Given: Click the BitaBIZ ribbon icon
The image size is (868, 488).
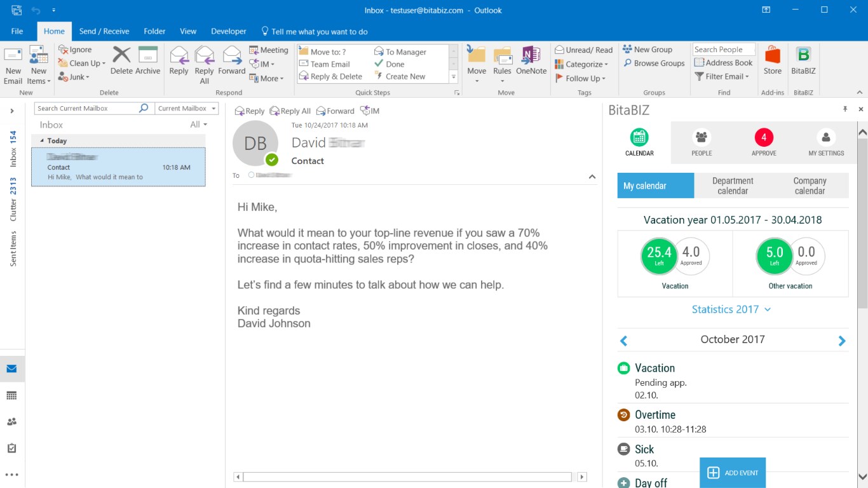Looking at the screenshot, I should (803, 62).
